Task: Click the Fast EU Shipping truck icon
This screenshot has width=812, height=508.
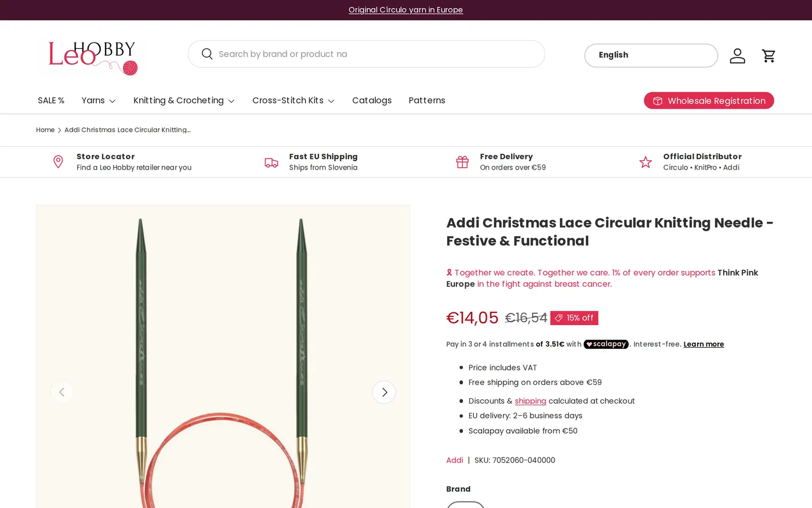Action: [x=271, y=163]
